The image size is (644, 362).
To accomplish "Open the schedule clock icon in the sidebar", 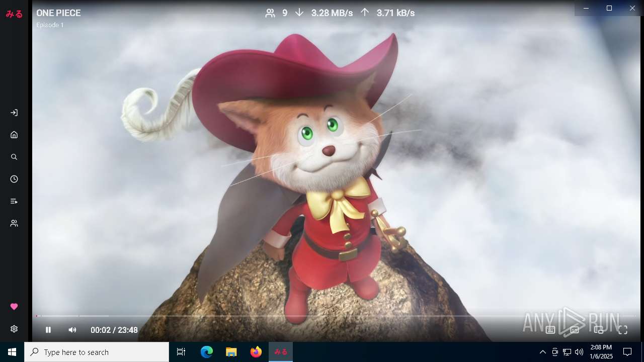I will [14, 179].
